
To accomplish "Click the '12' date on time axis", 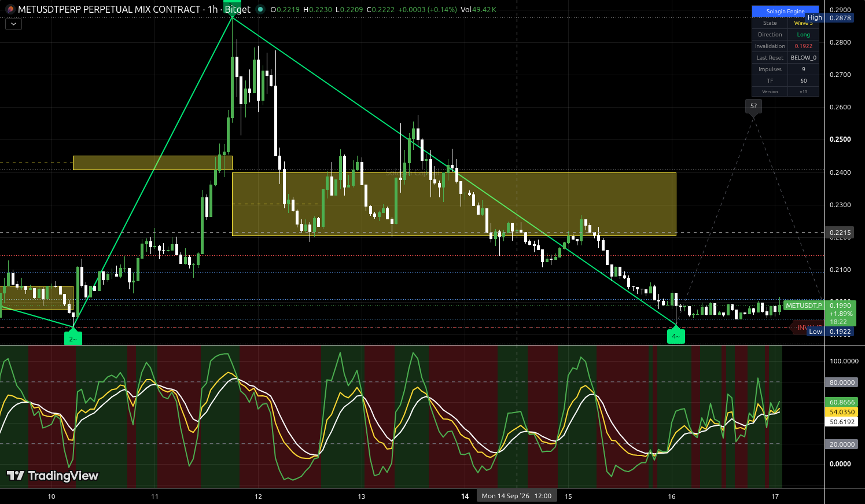I will click(x=258, y=496).
